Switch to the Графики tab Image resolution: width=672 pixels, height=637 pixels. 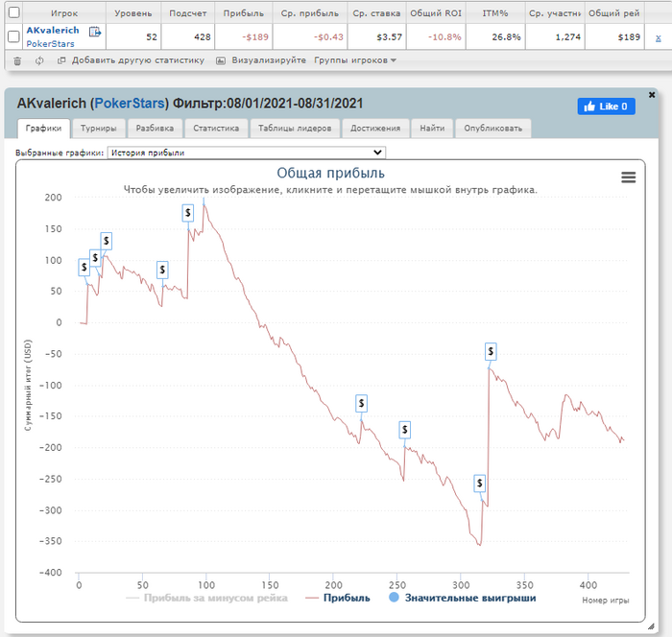click(x=44, y=129)
